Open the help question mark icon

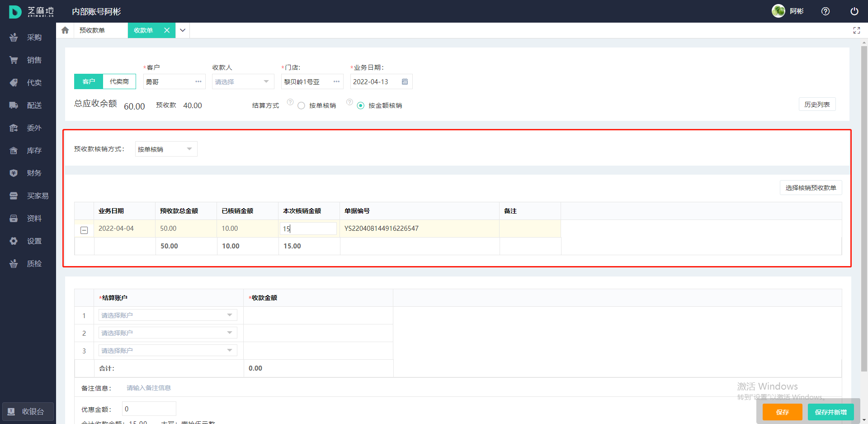click(x=826, y=11)
